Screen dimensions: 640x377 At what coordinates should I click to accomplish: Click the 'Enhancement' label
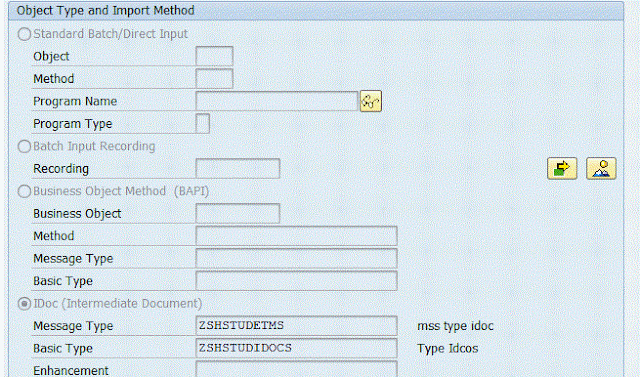tap(71, 370)
